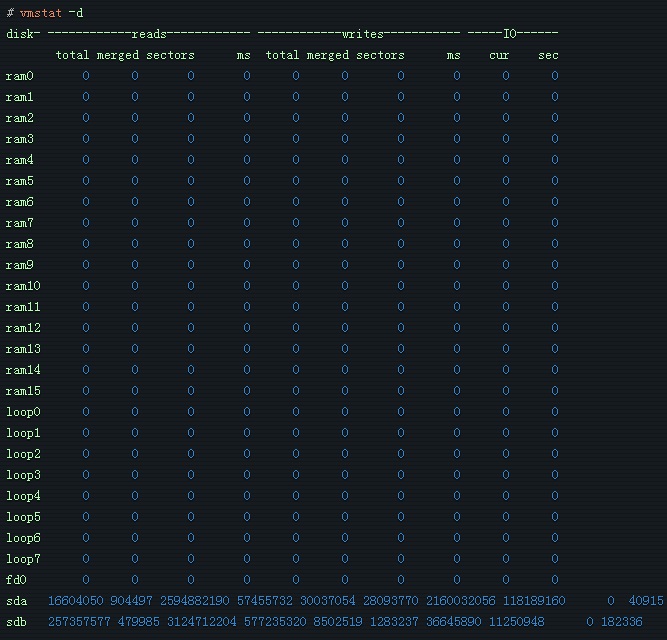Click the sdb row label
The height and width of the screenshot is (640, 667).
coord(16,622)
